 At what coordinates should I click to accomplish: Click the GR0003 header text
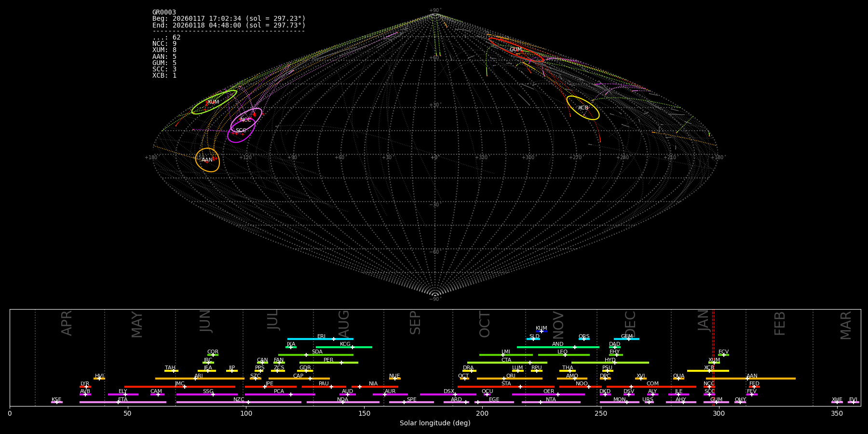(164, 13)
